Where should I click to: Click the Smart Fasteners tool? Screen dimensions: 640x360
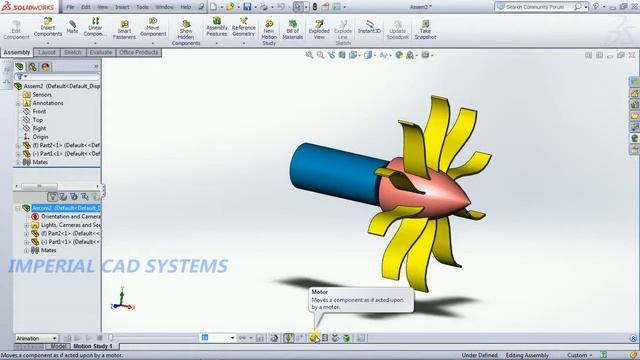tap(124, 29)
